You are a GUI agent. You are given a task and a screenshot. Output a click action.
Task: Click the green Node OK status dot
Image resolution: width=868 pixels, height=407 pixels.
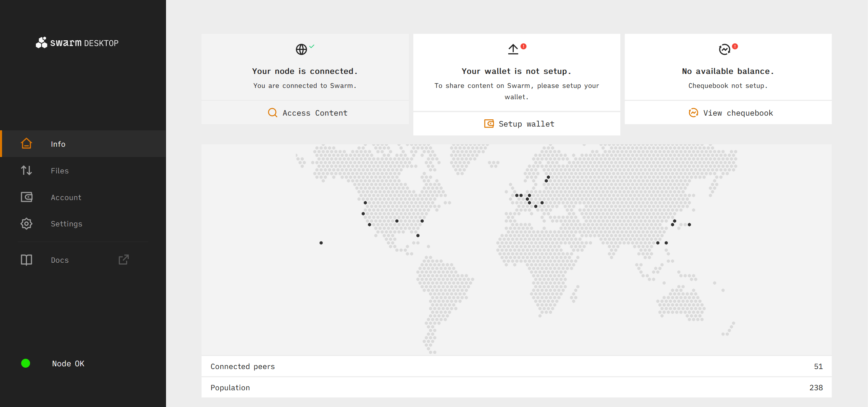[x=26, y=363]
